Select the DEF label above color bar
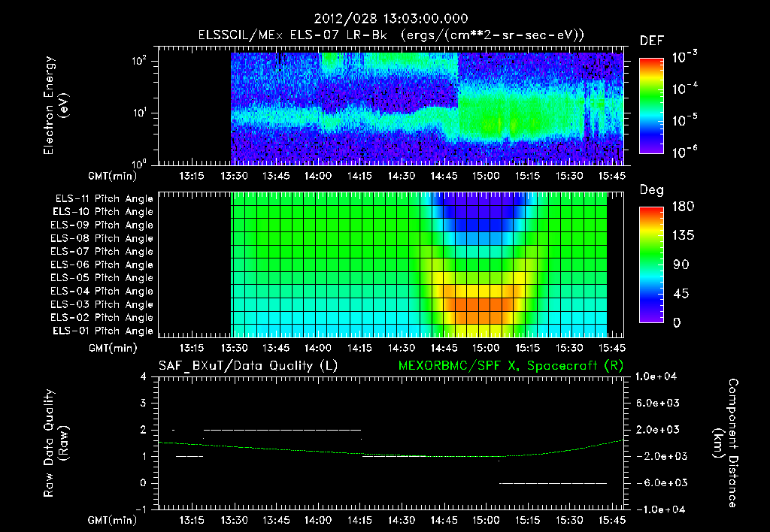The width and height of the screenshot is (770, 532). tap(652, 41)
